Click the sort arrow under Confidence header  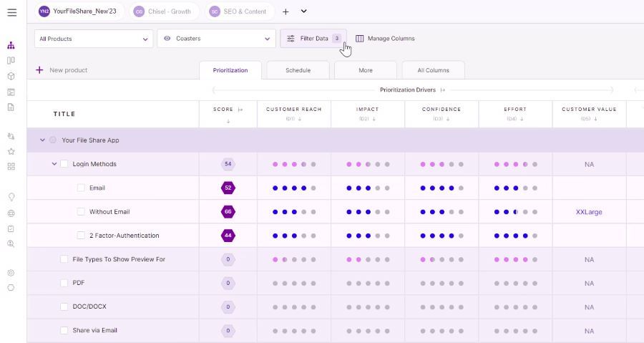(x=448, y=119)
